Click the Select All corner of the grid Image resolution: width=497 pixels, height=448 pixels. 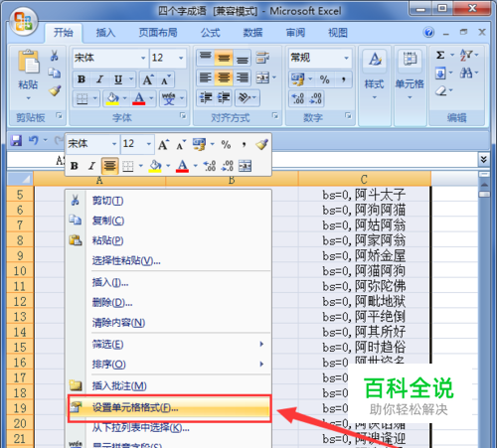tap(20, 179)
